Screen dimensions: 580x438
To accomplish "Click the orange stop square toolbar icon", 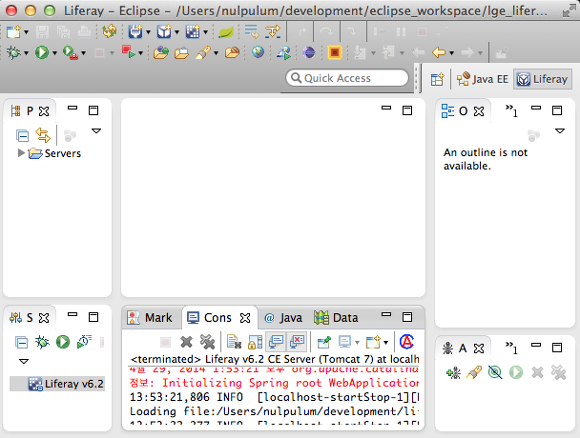I will (335, 53).
